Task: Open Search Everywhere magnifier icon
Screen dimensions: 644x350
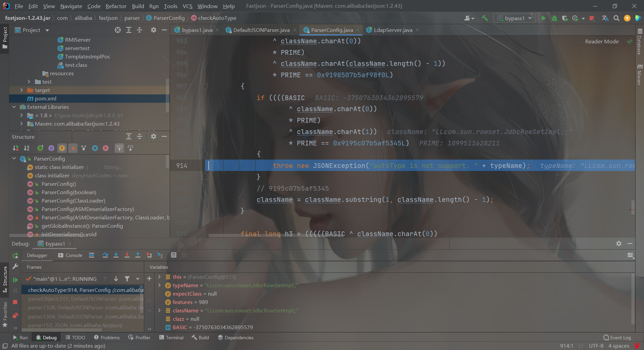Action: [x=616, y=18]
